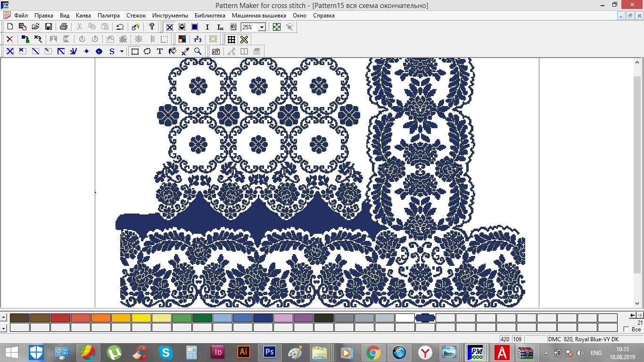Select the red palette color swatch

coord(60,318)
